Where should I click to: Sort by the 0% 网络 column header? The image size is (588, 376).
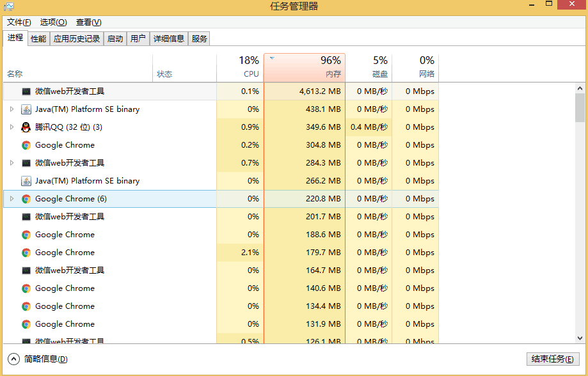(415, 68)
